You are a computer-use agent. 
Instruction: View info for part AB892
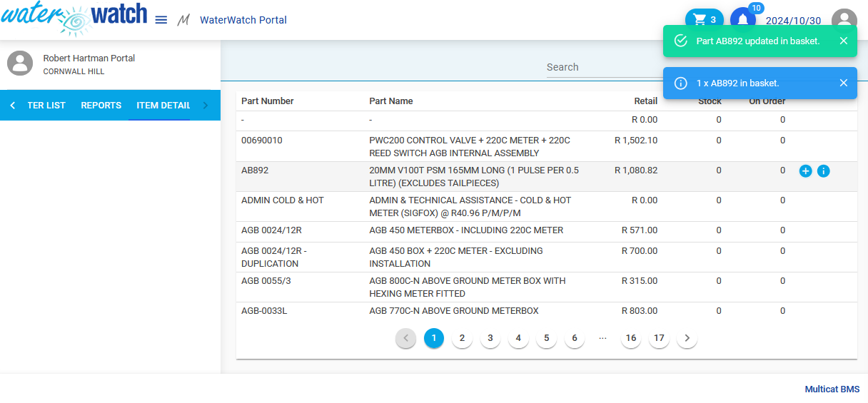(x=823, y=171)
